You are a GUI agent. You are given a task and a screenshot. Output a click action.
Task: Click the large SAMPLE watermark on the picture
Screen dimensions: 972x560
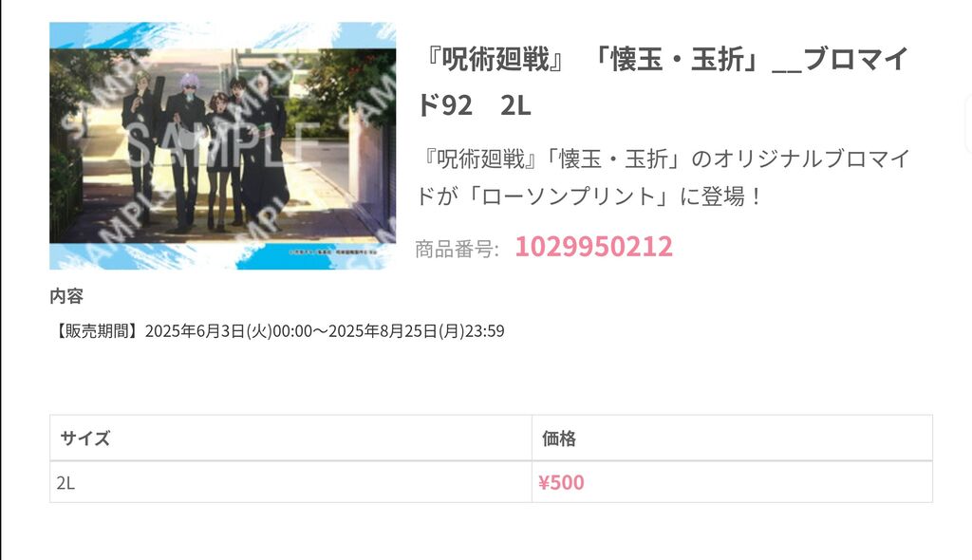[223, 146]
